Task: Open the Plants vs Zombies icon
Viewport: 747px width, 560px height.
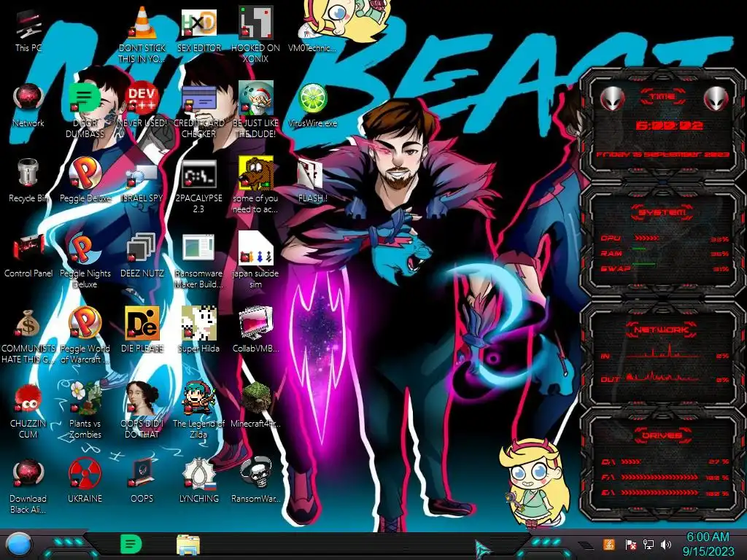Action: click(x=85, y=410)
